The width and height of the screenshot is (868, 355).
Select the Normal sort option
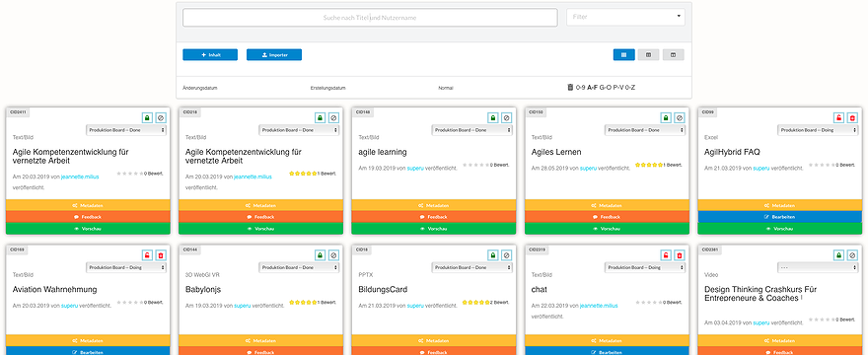point(446,88)
